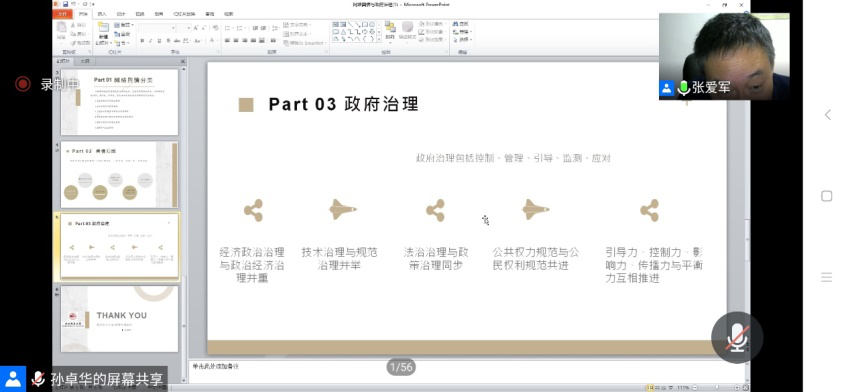Select the THANK YOU slide thumbnail

point(119,319)
